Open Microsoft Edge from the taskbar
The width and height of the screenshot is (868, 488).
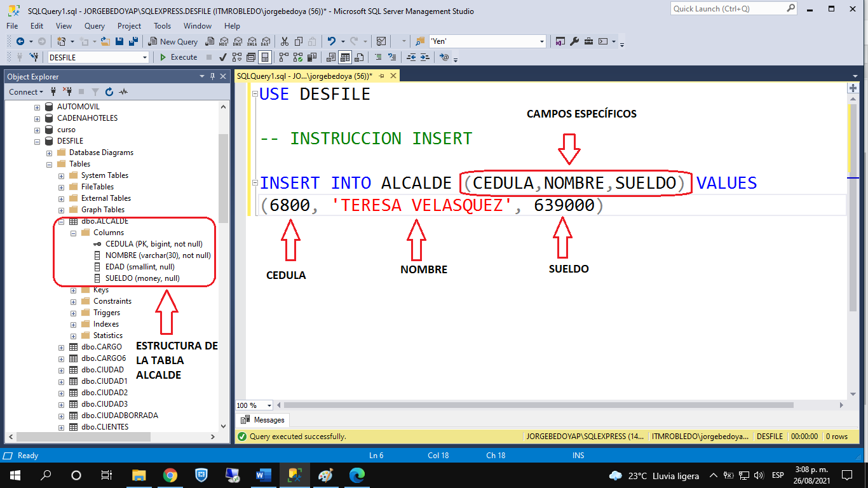(357, 475)
